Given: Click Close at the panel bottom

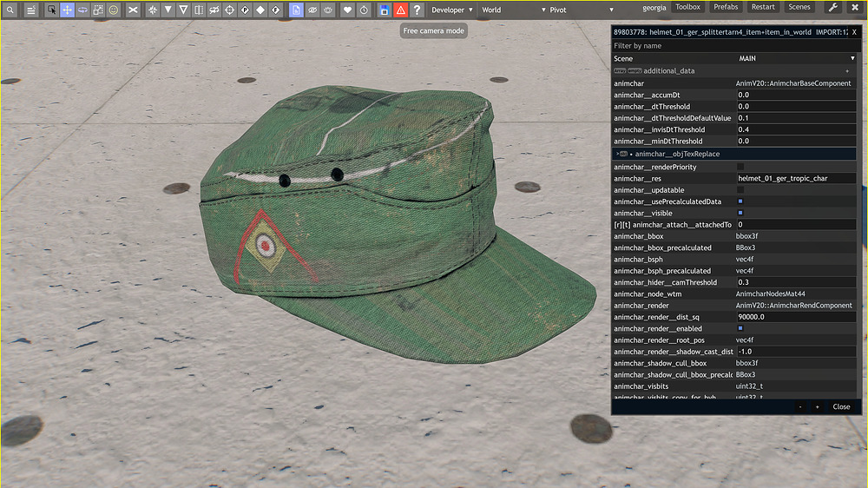Looking at the screenshot, I should click(841, 406).
